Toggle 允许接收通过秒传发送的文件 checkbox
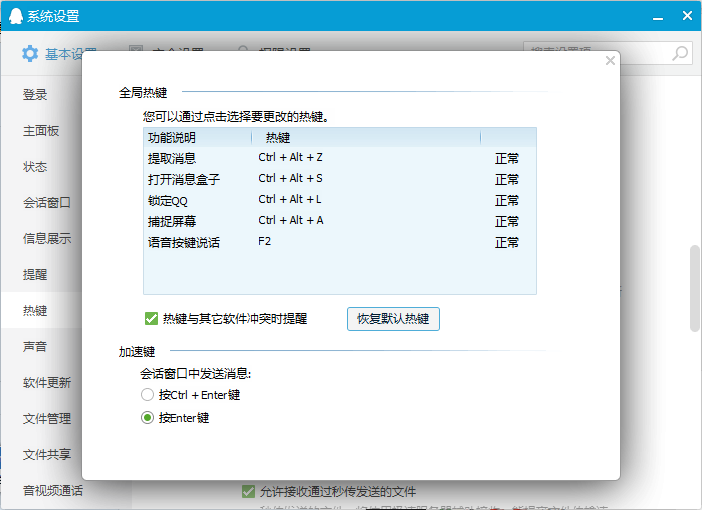 click(248, 492)
